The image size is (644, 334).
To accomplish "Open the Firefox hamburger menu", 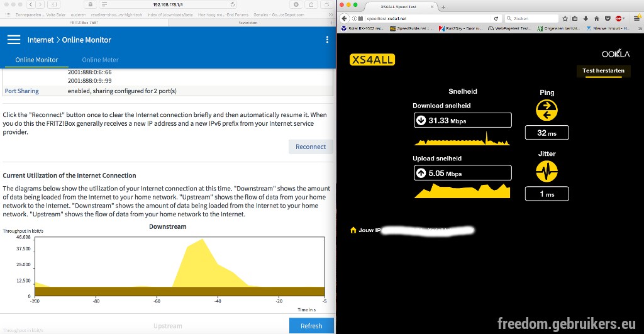I will [x=636, y=18].
